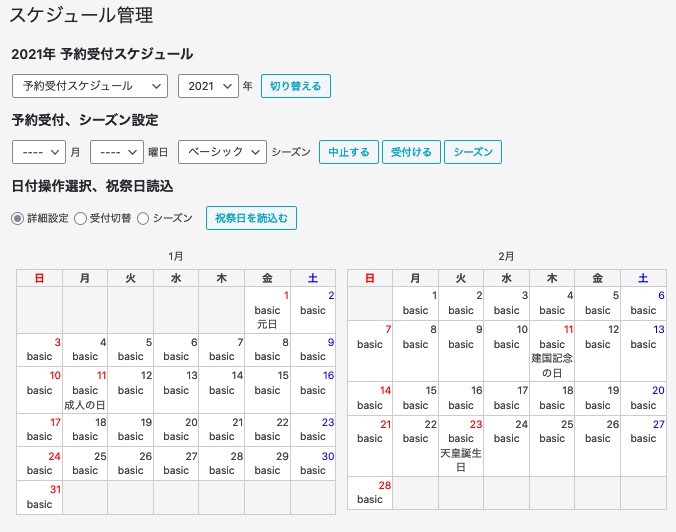
Task: Click January 17 date cell
Action: pos(40,430)
